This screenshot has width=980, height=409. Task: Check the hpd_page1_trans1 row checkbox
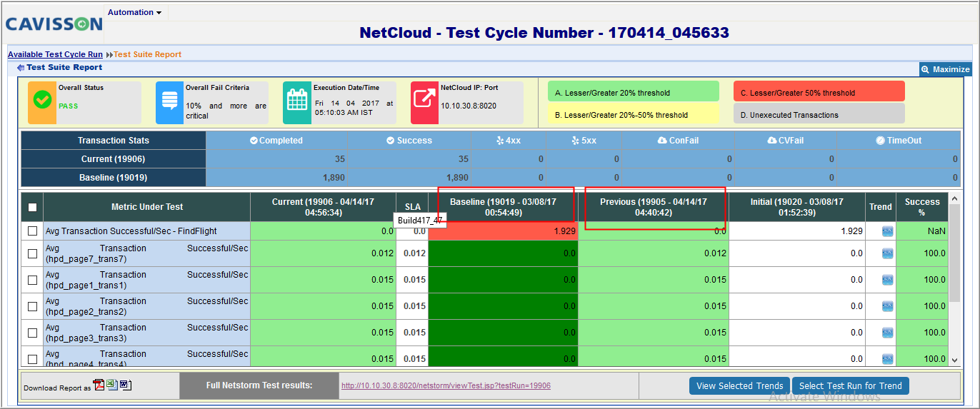[32, 280]
